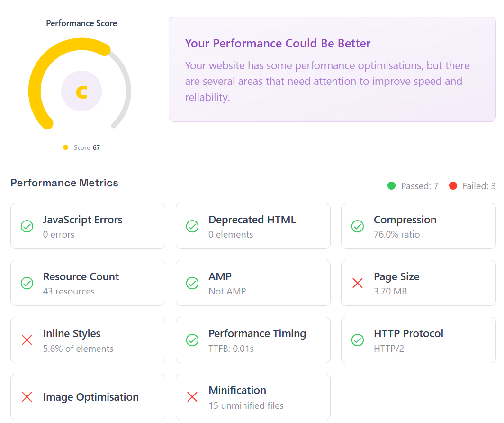The width and height of the screenshot is (504, 423).
Task: Click the red X icon beside Page Size
Action: 358,283
